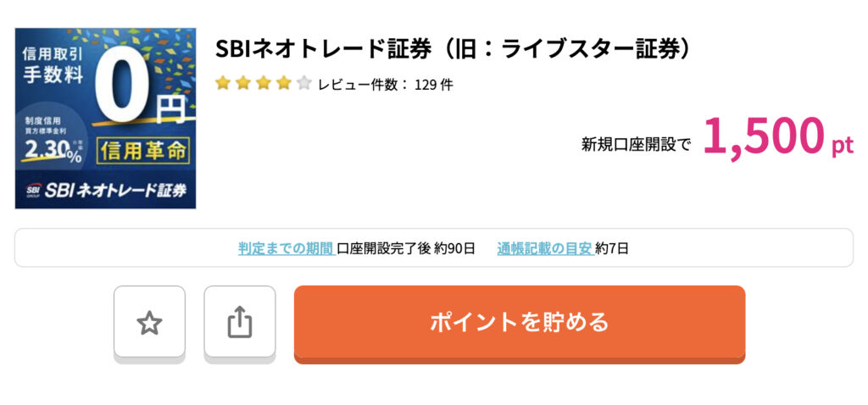
Task: Click the first gold rating star
Action: click(x=223, y=84)
